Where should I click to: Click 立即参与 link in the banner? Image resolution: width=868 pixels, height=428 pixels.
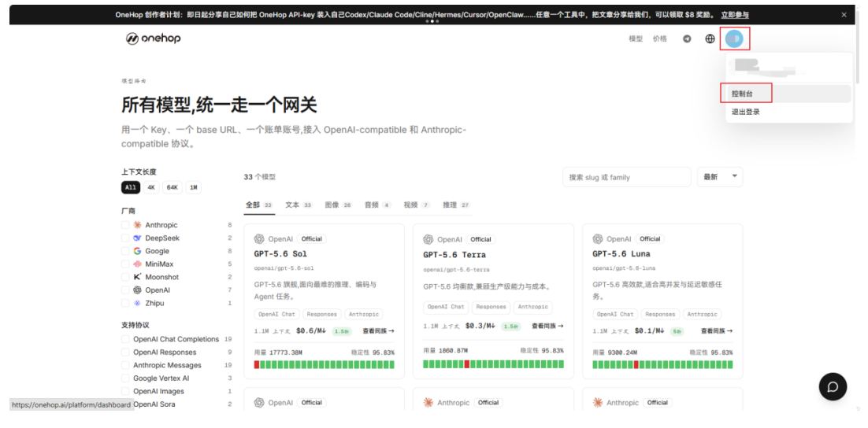click(735, 15)
